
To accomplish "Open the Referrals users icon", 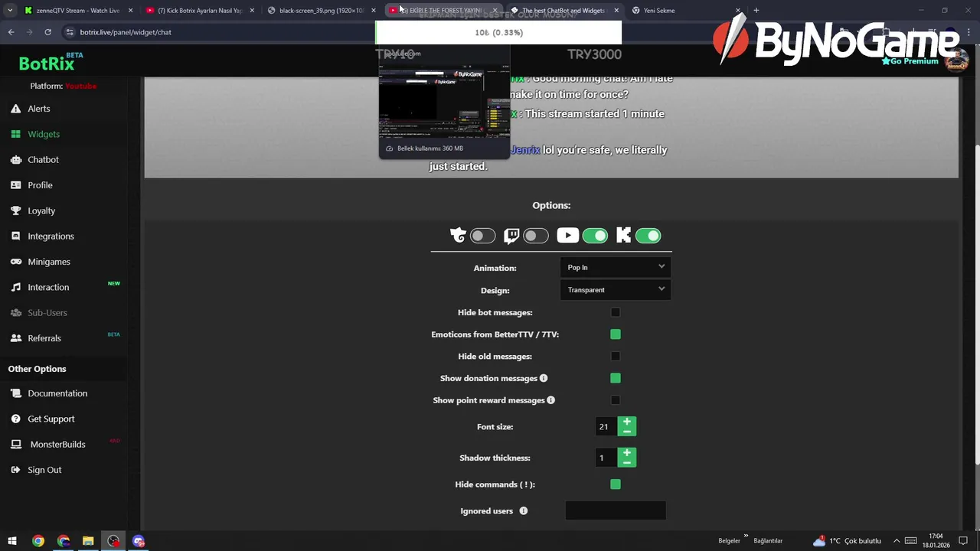I will click(15, 338).
